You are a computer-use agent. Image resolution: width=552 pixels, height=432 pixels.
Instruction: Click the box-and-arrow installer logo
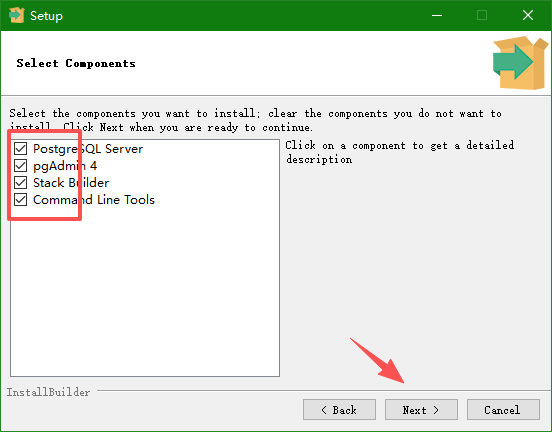[x=521, y=63]
